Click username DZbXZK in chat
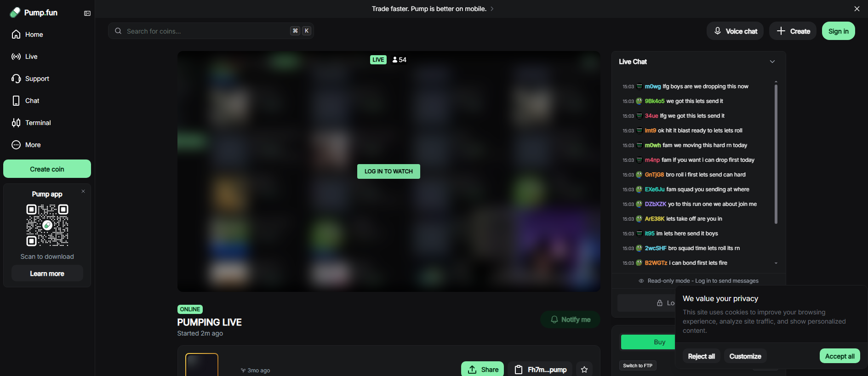 (656, 204)
